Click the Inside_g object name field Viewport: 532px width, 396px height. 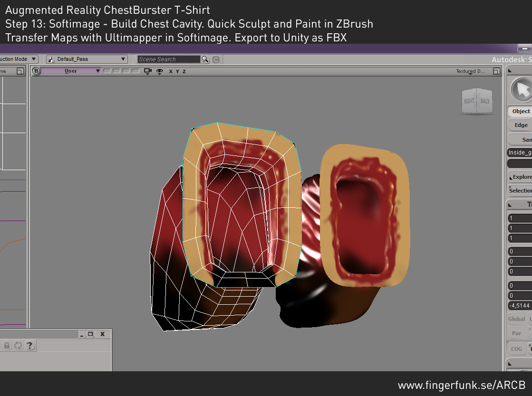[520, 153]
